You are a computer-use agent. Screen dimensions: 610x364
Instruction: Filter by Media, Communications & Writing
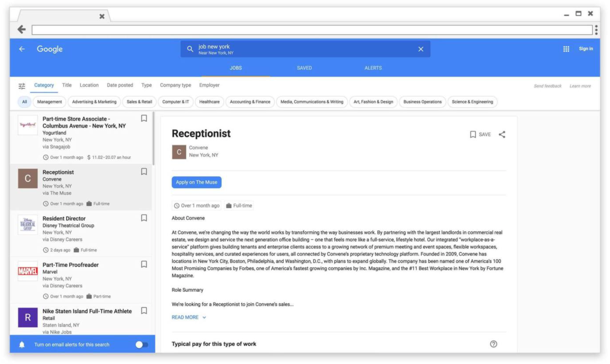[312, 102]
